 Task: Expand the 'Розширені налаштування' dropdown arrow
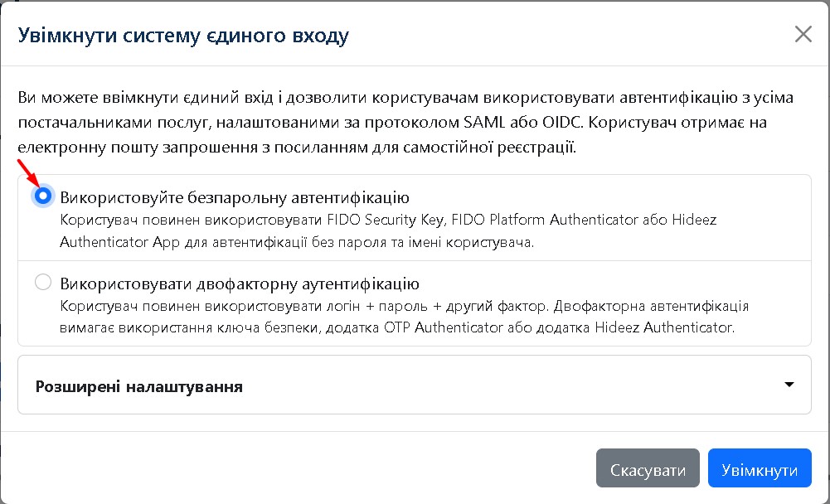[789, 385]
